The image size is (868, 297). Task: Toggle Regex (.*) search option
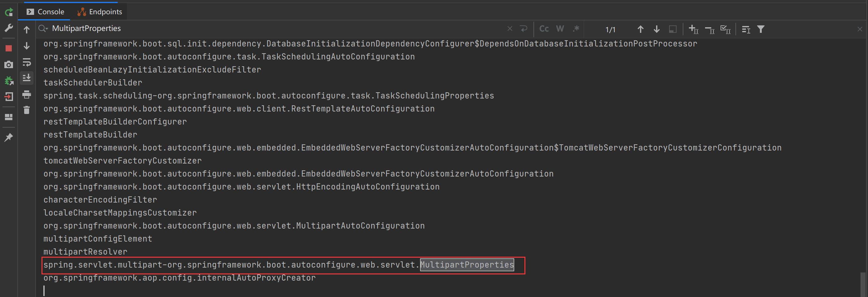coord(576,28)
